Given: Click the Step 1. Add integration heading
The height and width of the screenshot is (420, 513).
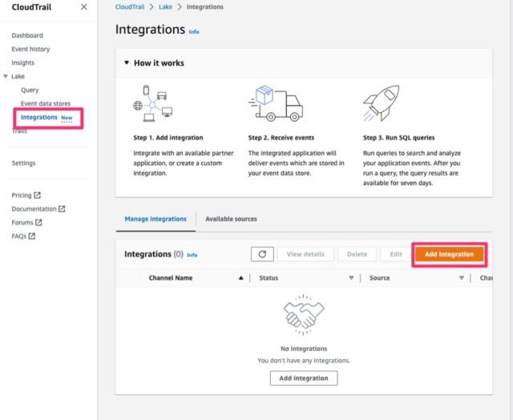Looking at the screenshot, I should pos(168,138).
